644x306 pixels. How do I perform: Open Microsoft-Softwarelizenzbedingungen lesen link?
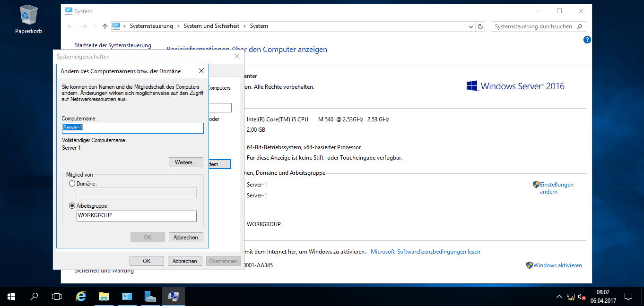426,252
